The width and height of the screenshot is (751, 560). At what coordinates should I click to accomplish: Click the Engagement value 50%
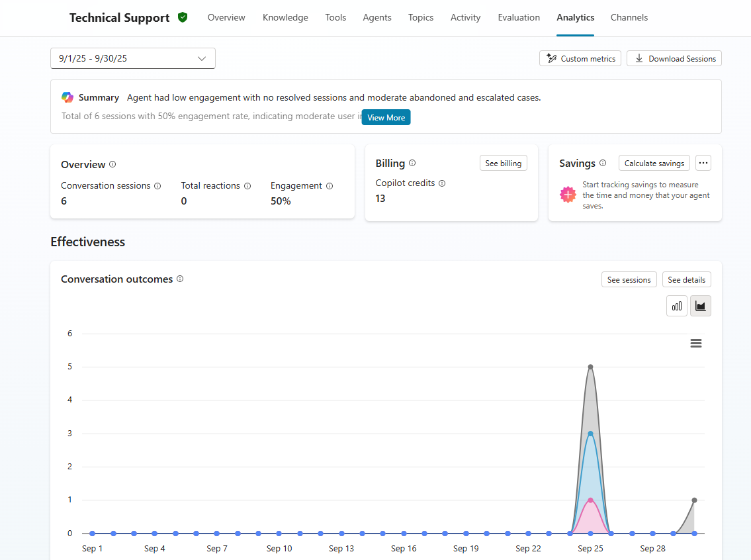click(281, 201)
